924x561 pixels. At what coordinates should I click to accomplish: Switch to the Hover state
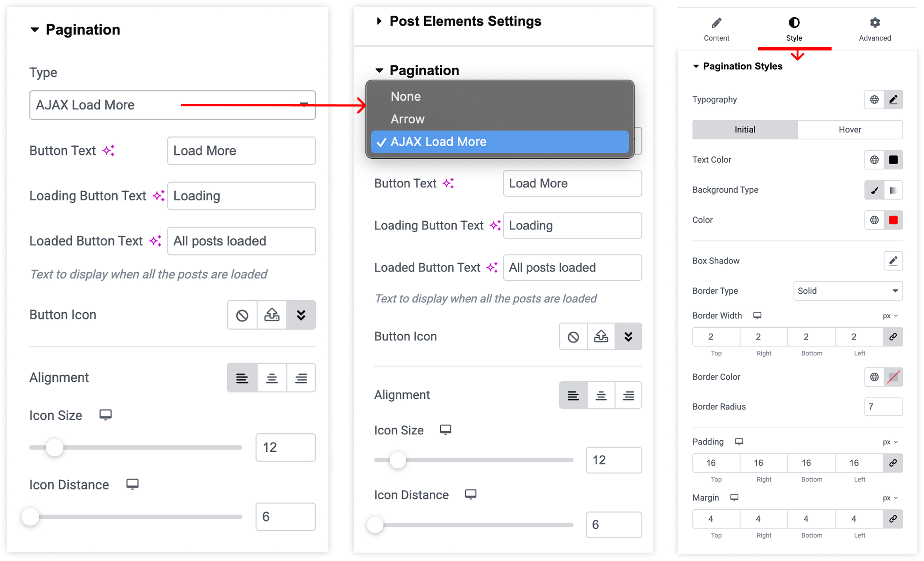(850, 129)
